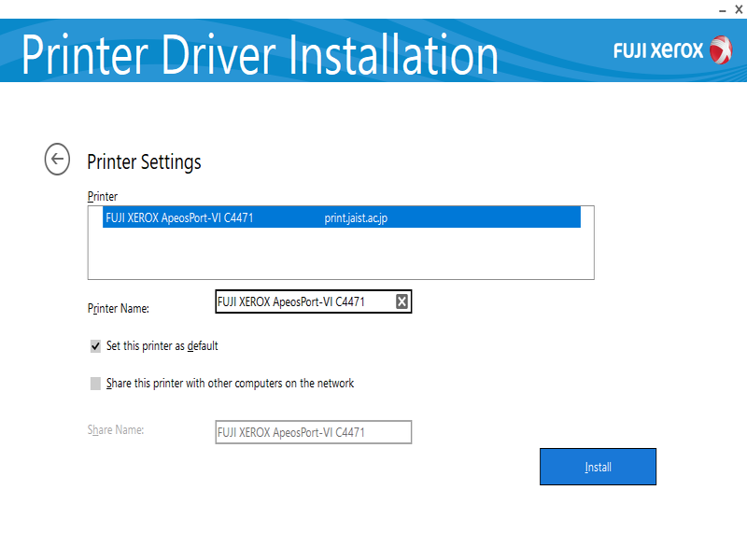
Task: Click empty area of the Printer list box
Action: pos(341,255)
